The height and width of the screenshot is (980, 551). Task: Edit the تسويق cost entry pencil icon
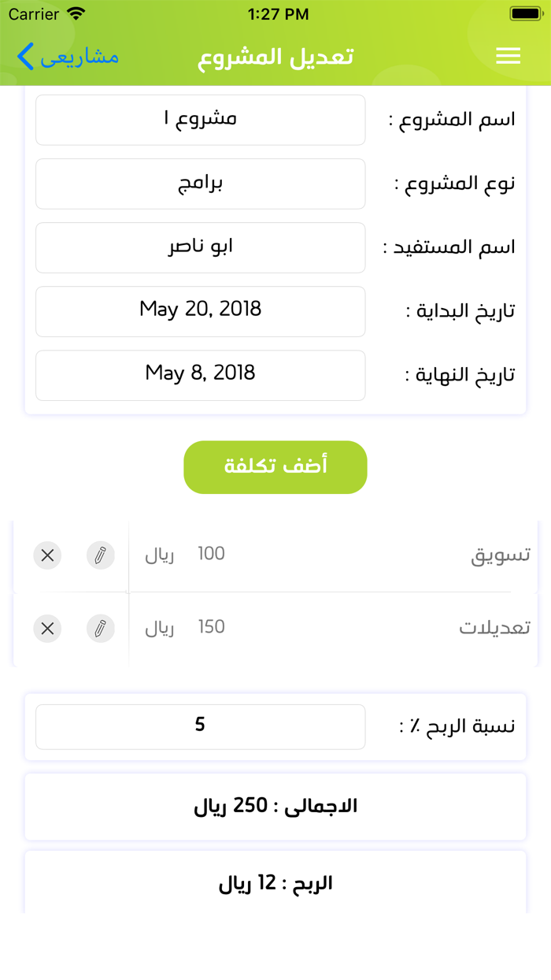(101, 555)
